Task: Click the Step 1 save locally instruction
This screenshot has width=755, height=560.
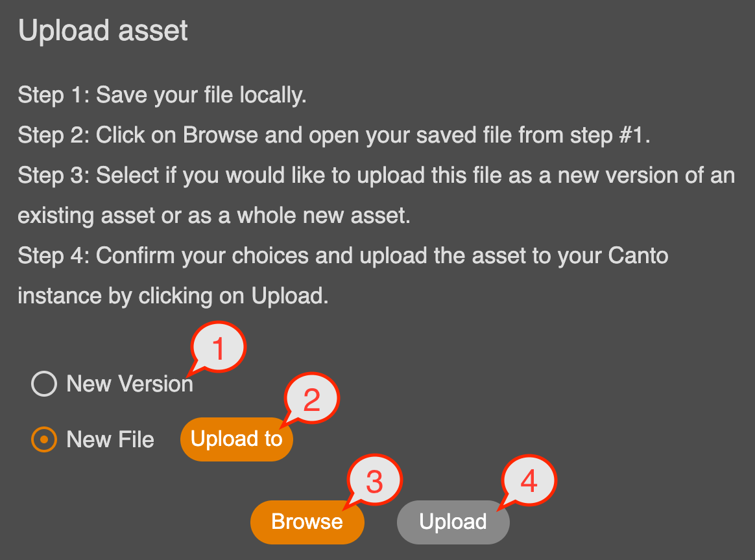Action: click(x=162, y=95)
